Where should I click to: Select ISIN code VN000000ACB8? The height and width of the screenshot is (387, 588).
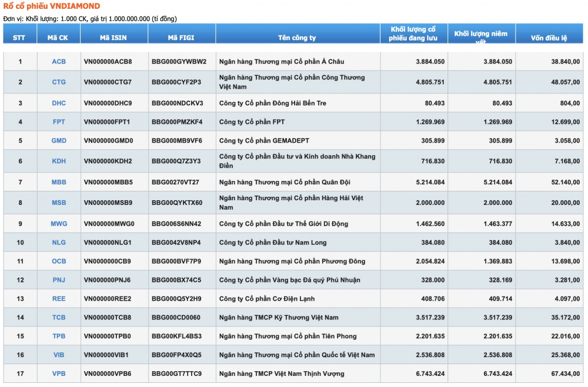point(108,62)
